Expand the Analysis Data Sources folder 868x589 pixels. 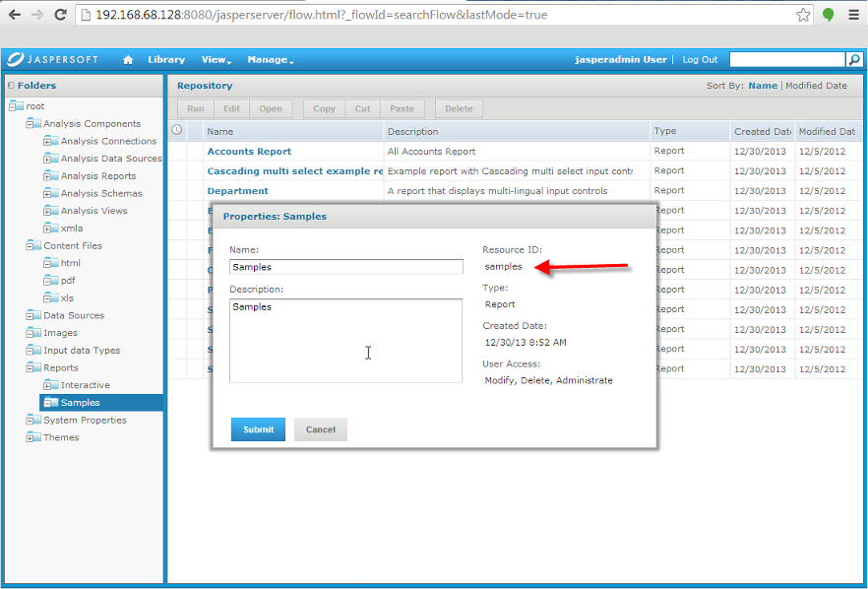coord(46,159)
